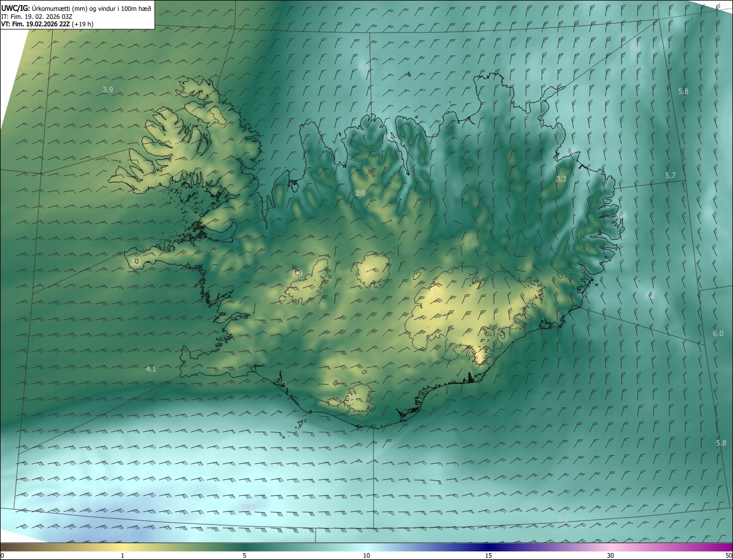Click the 3.9 value label on the map
The width and height of the screenshot is (733, 560).
pyautogui.click(x=108, y=89)
